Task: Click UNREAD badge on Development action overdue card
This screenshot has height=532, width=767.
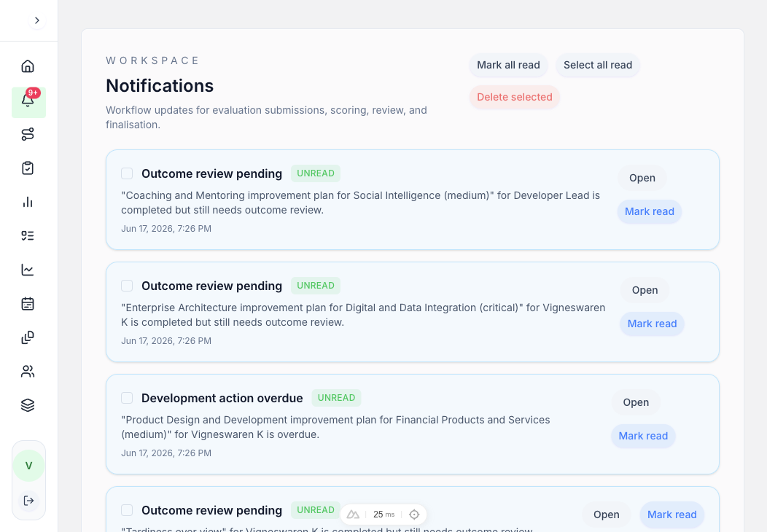Action: 337,397
